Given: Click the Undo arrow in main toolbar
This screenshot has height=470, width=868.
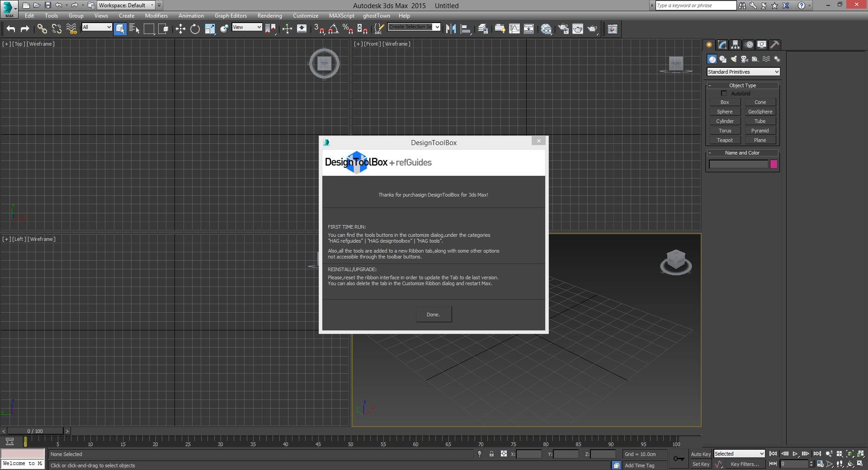Looking at the screenshot, I should coord(11,29).
